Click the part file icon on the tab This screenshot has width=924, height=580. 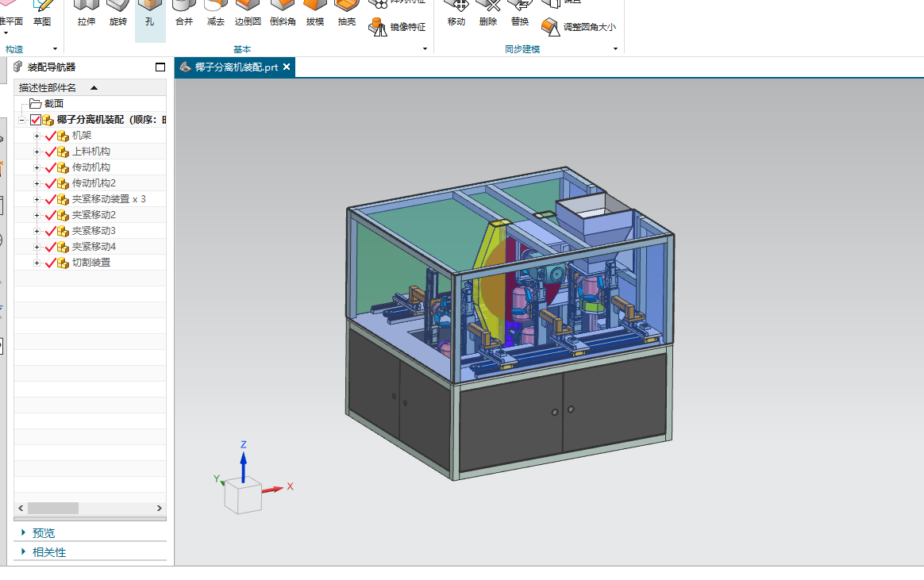pyautogui.click(x=185, y=67)
